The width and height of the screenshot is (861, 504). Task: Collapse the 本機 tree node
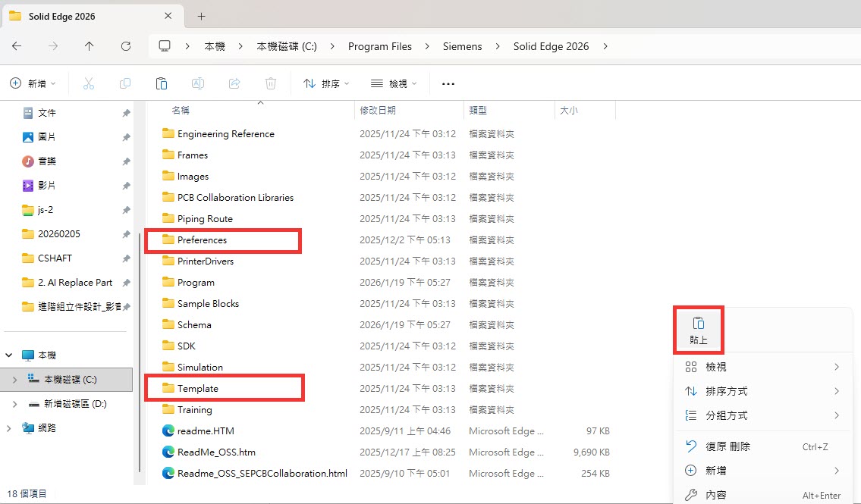point(9,355)
